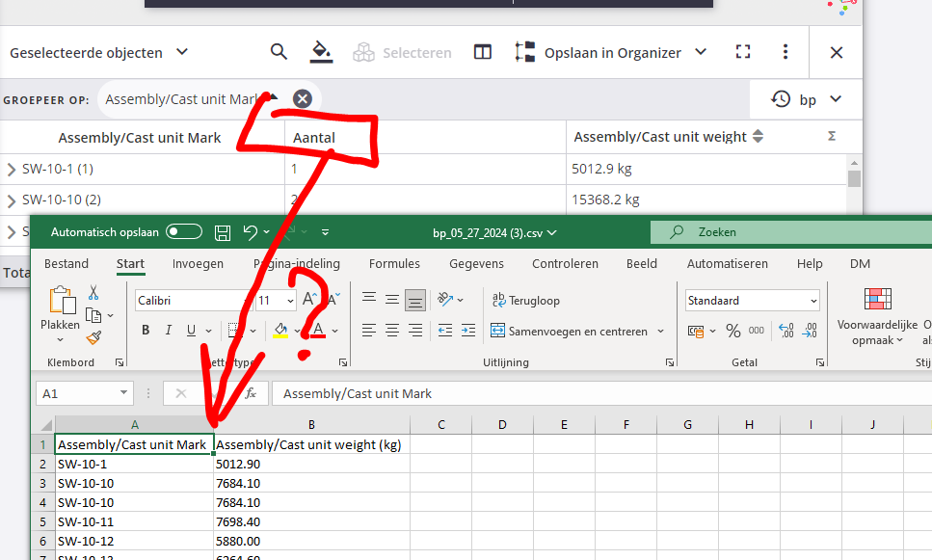Click the fx insert function icon
The width and height of the screenshot is (932, 560).
(251, 393)
